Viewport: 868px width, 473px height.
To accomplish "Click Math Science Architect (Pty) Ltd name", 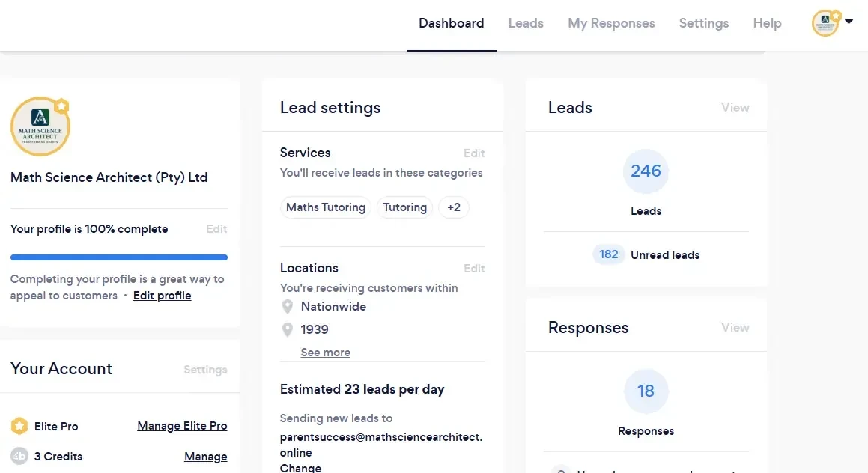I will (109, 177).
